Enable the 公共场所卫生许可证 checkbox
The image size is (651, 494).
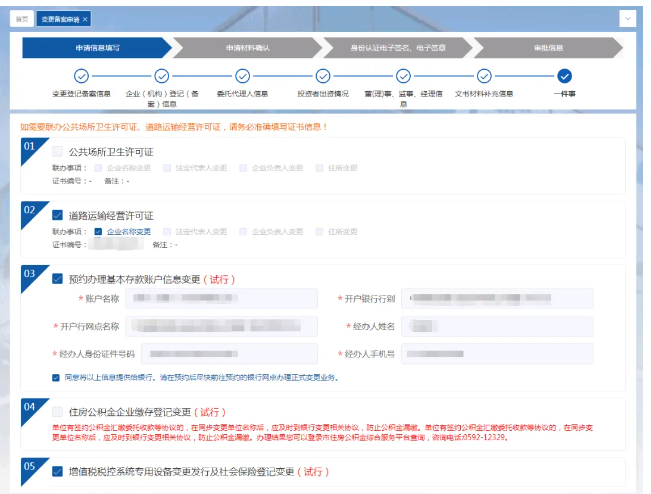(58, 151)
